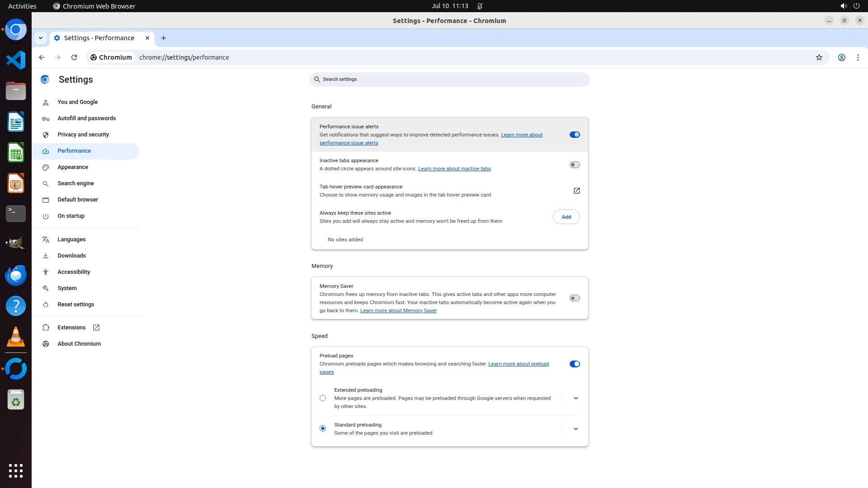Open tab hover preview card settings
The image size is (868, 488).
[x=576, y=191]
